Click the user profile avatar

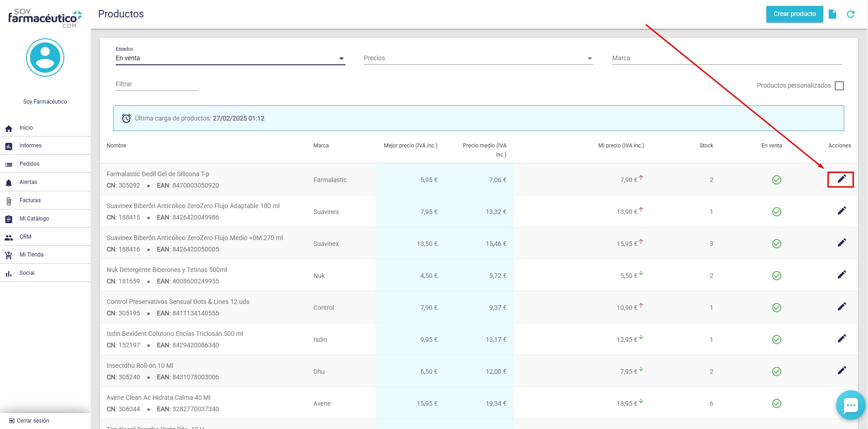[45, 58]
